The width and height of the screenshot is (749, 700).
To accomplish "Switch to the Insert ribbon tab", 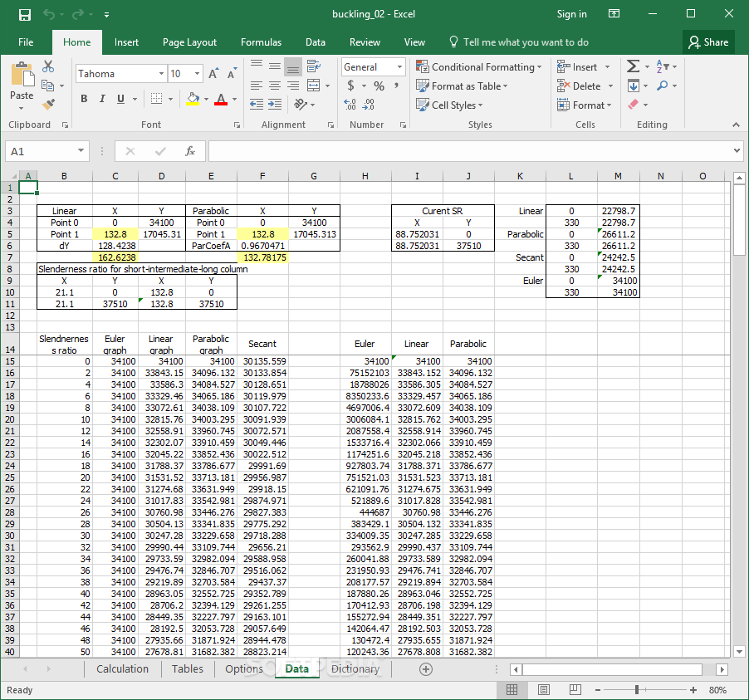I will click(x=126, y=42).
